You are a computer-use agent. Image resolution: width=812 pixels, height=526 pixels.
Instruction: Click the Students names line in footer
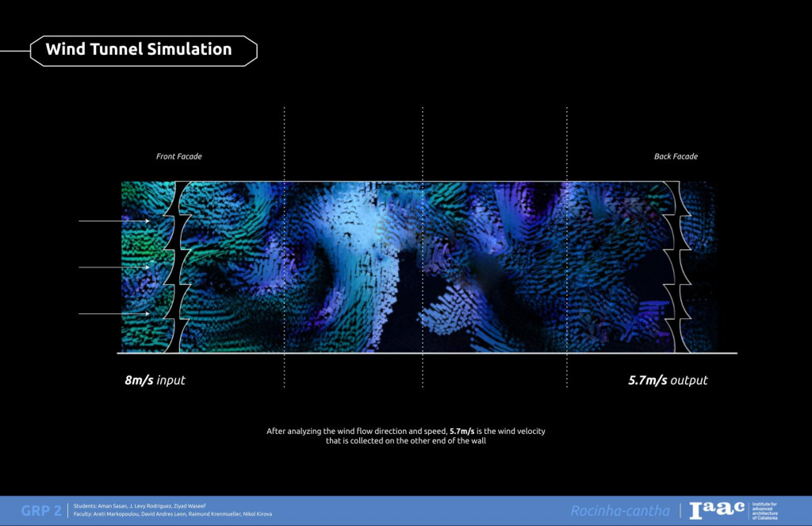(x=140, y=505)
